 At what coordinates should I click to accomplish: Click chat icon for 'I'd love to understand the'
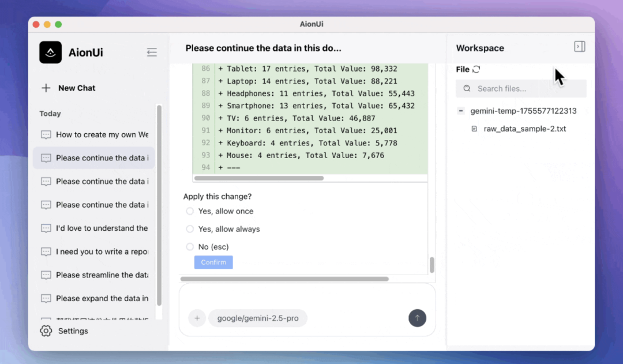click(46, 228)
